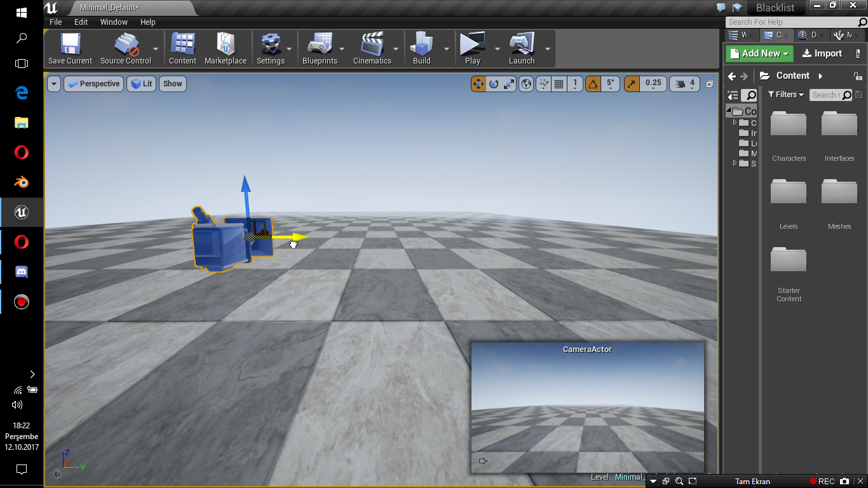Screen dimensions: 868x488
Task: Select the scale gizmo mode icon
Action: click(509, 83)
